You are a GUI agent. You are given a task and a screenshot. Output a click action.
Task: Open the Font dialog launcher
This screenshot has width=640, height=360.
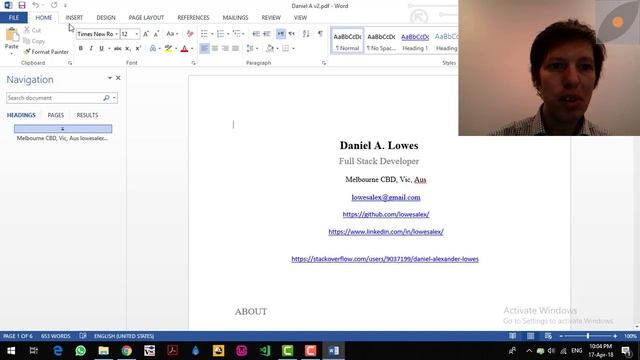[x=193, y=63]
